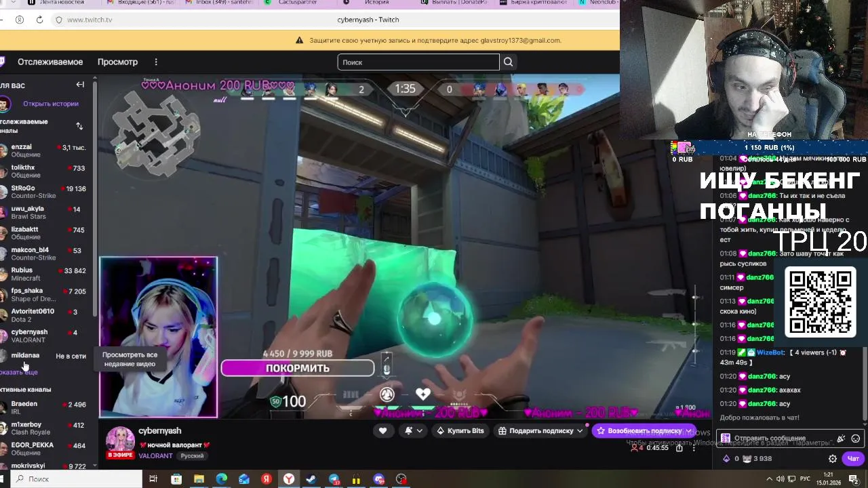Click the purple Чат button
Screen dimensions: 868x488
[x=853, y=459]
